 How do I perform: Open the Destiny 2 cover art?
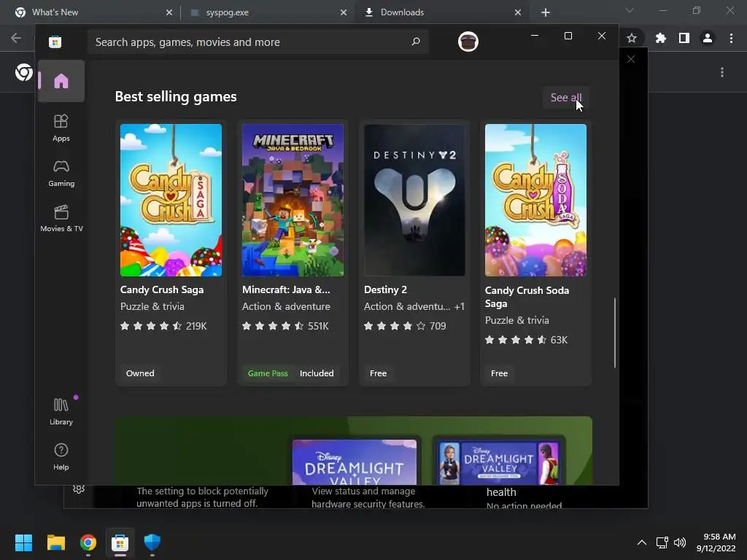coord(414,200)
